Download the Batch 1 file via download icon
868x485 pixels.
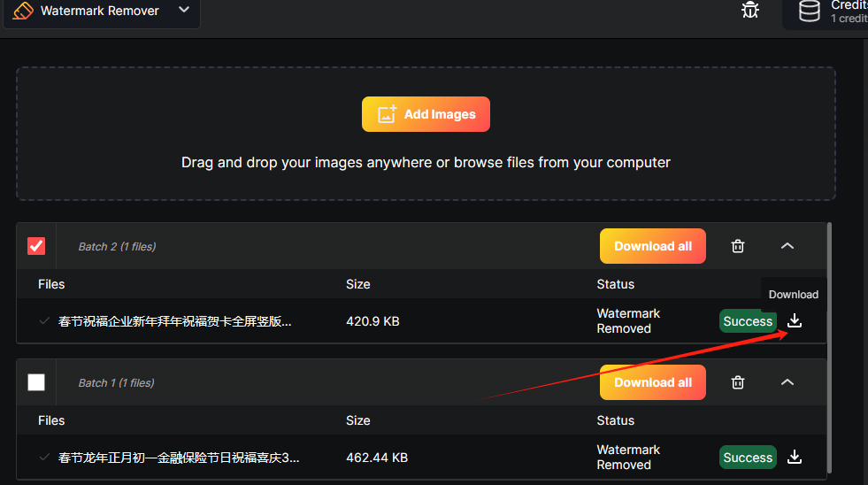point(795,458)
